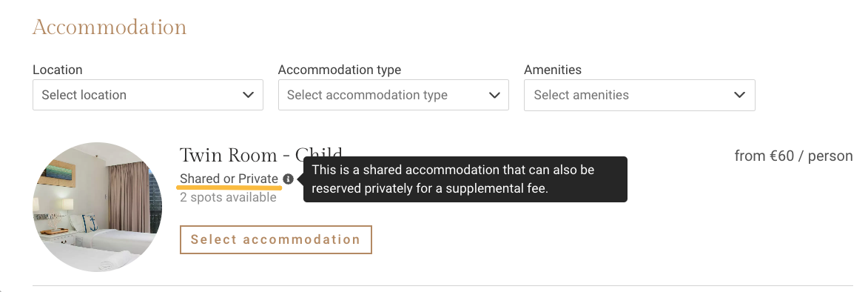Screen dimensions: 868x292
Task: Click the Accommodation section heading
Action: 110,27
